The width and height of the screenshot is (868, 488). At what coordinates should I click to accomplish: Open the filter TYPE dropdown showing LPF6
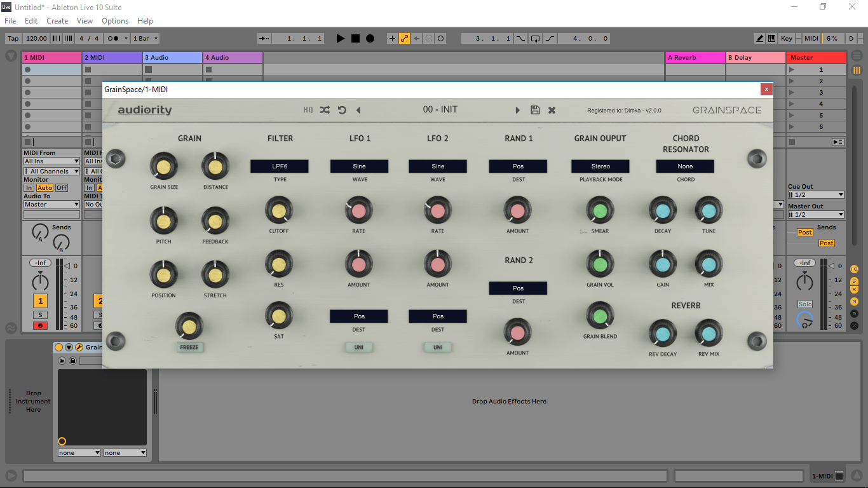[279, 166]
